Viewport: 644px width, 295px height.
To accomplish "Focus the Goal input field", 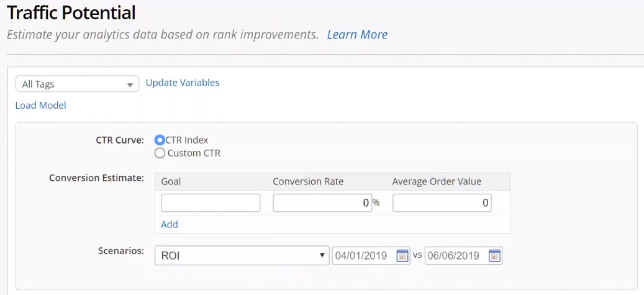I will coord(211,203).
